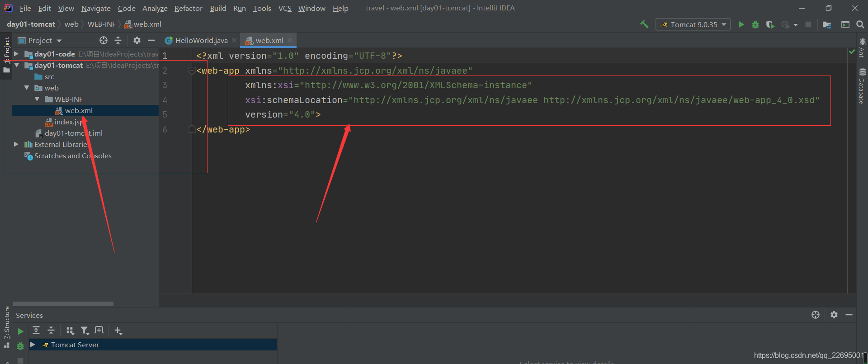
Task: Open the Help menu
Action: (x=340, y=8)
